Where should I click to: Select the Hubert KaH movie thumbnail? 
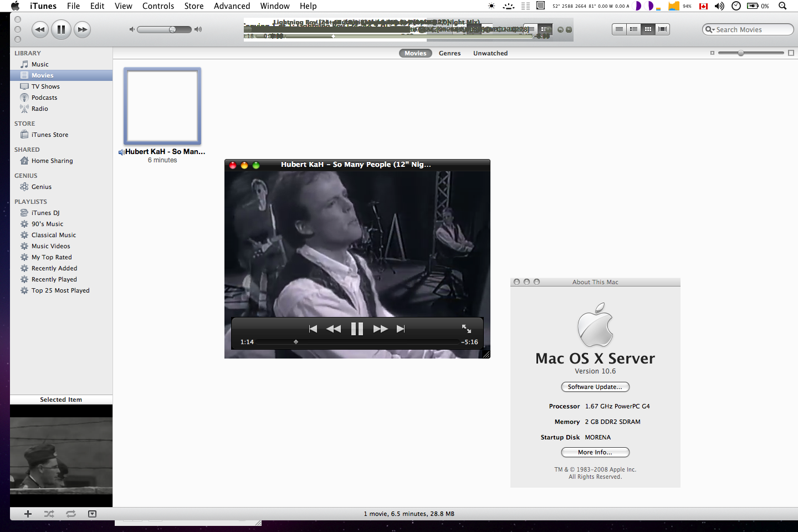pos(162,106)
